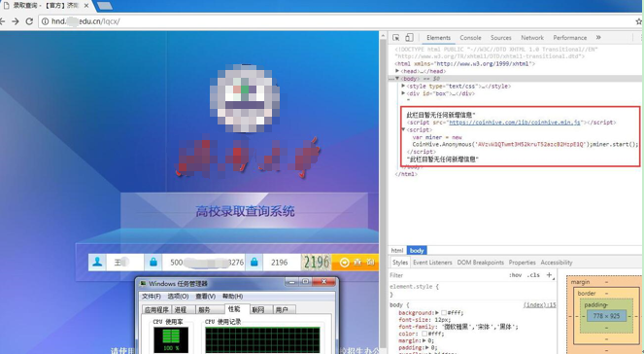
Task: Open Task Manager 帮助(H) menu
Action: (x=232, y=296)
